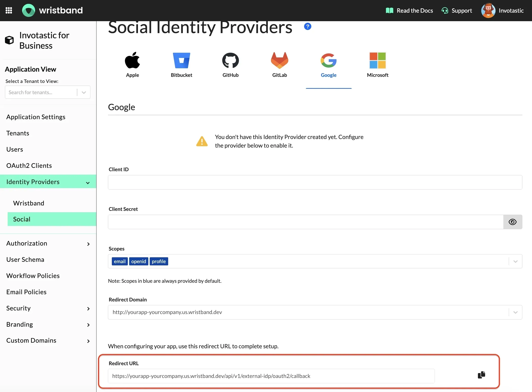Switch to the Microsoft tab label
The image size is (532, 392).
(377, 75)
